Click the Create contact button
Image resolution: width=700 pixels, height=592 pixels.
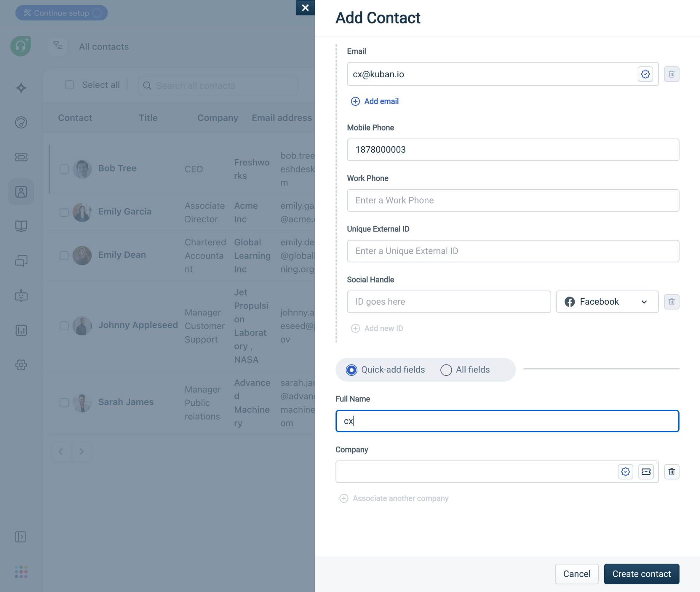tap(642, 574)
